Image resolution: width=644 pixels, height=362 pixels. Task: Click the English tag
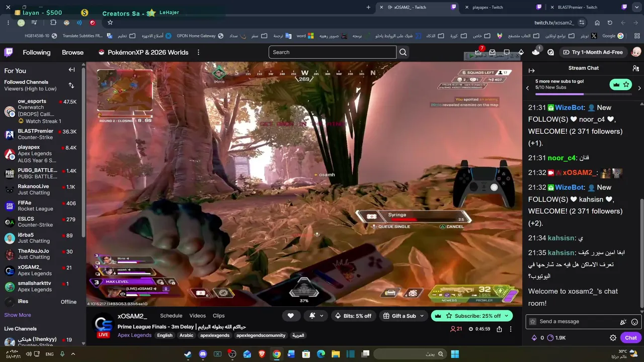click(165, 335)
